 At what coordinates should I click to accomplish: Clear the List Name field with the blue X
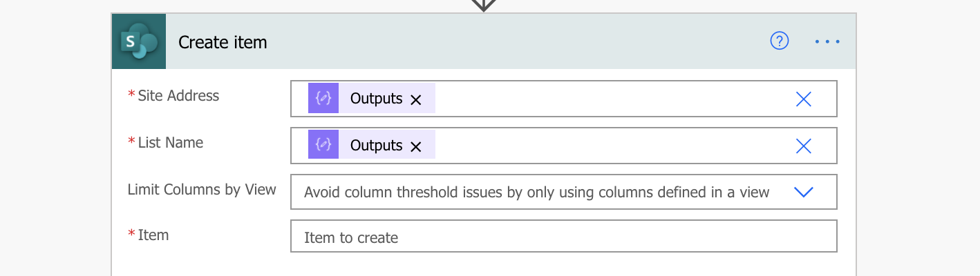point(803,146)
